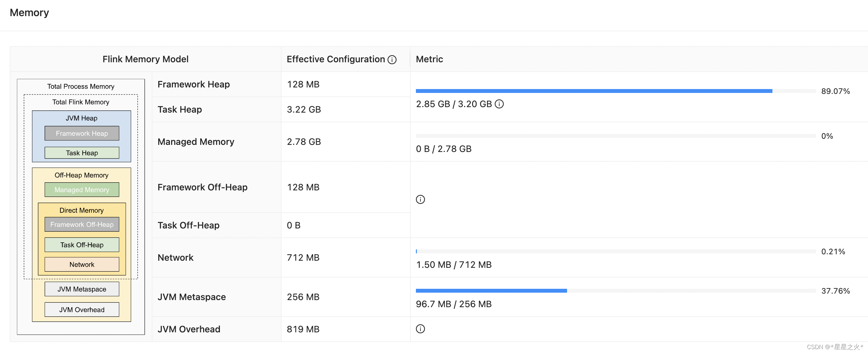The height and width of the screenshot is (353, 868).
Task: Click the Memory section heading
Action: pos(29,13)
